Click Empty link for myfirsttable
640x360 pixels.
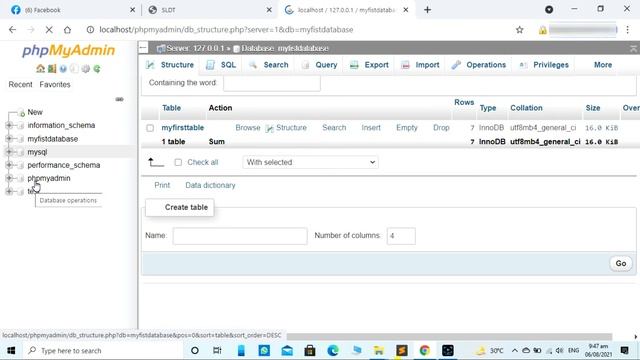407,128
